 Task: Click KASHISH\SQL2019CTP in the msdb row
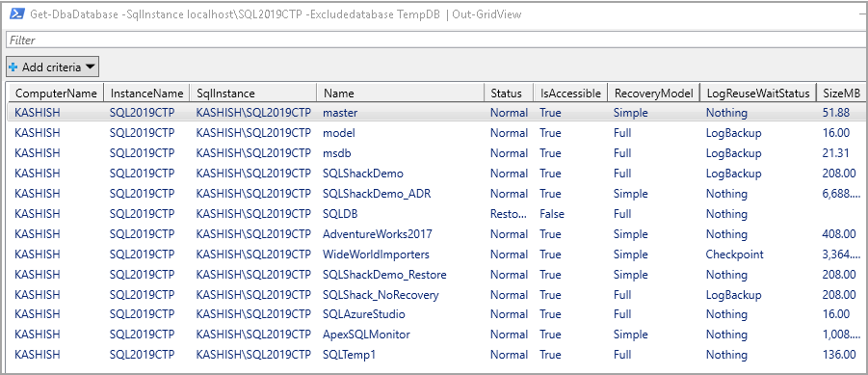253,153
